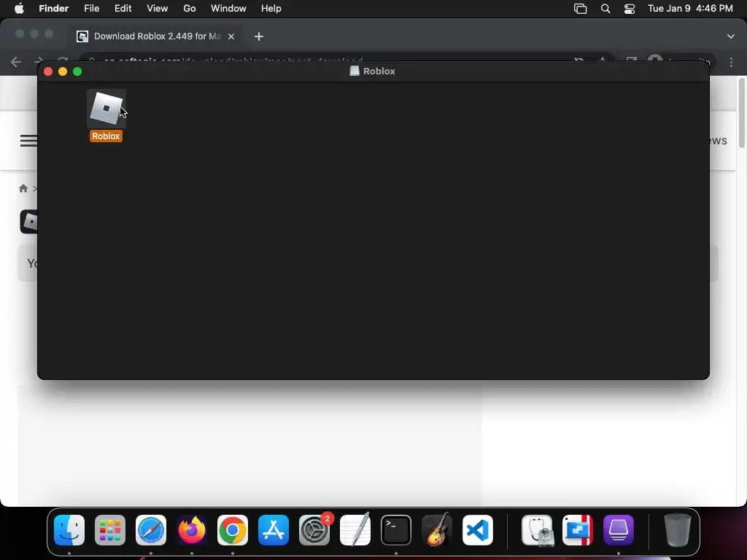Open Chrome's three-dot menu
The image size is (747, 560).
point(731,62)
